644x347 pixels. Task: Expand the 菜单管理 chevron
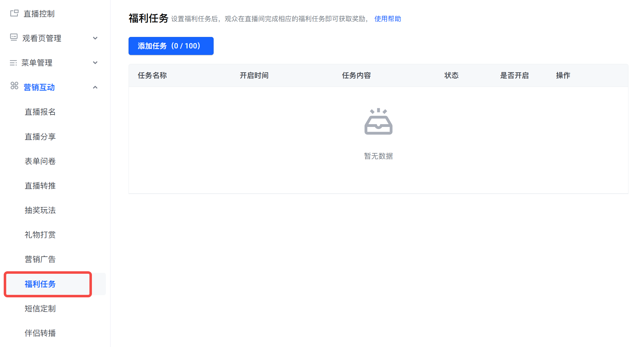(x=95, y=63)
